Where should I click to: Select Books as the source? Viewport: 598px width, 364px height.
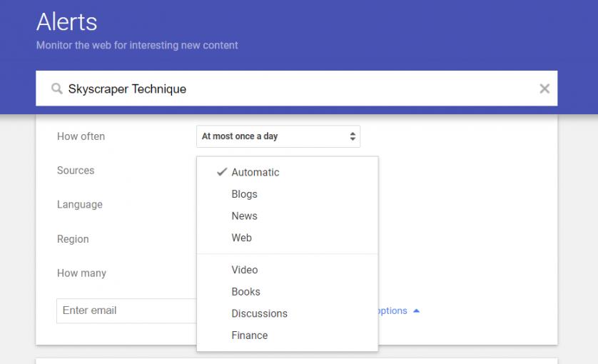pyautogui.click(x=245, y=292)
